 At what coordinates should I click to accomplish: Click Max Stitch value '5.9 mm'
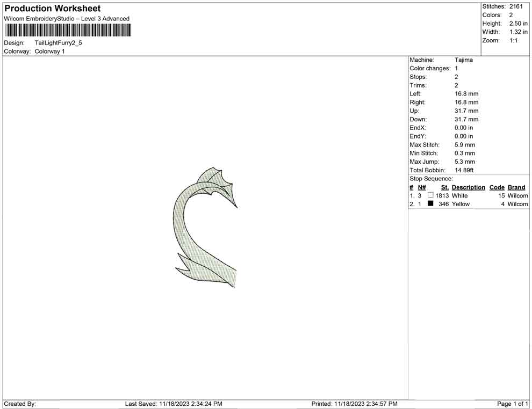coord(465,145)
